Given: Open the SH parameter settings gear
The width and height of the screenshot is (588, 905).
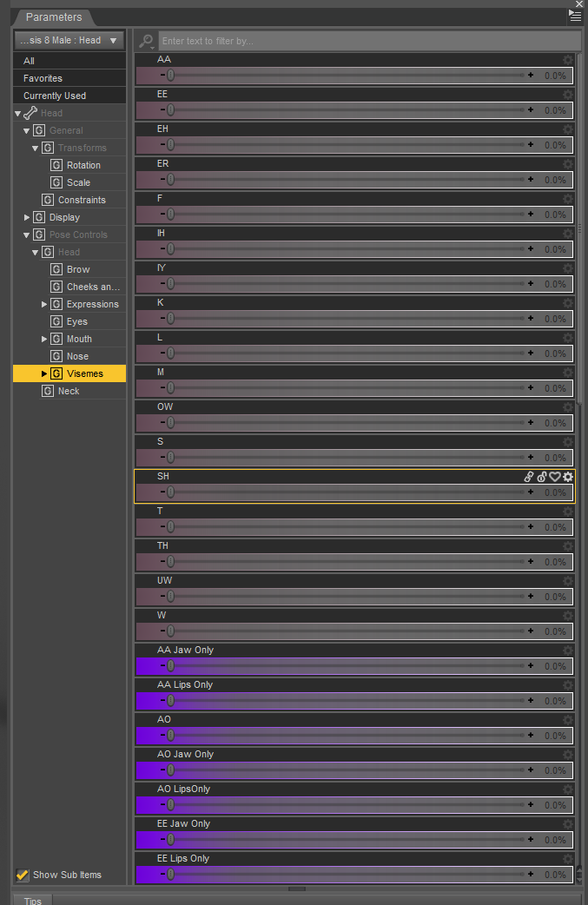Looking at the screenshot, I should pos(568,477).
